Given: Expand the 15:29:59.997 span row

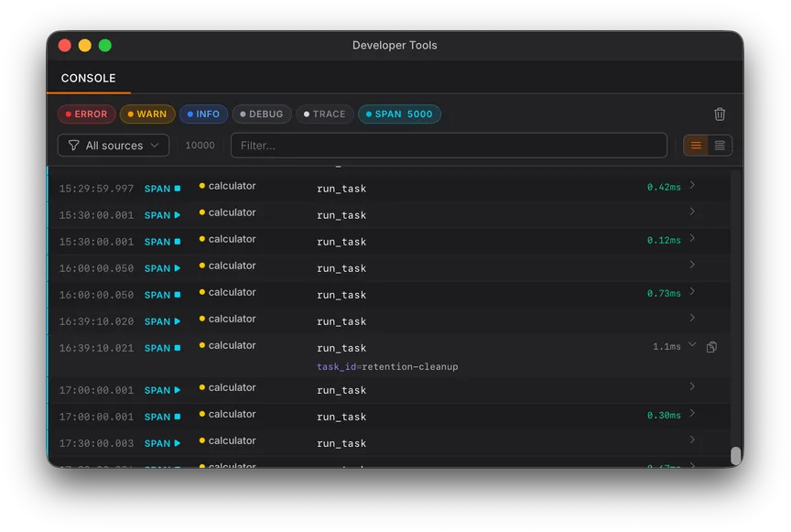Looking at the screenshot, I should (692, 185).
